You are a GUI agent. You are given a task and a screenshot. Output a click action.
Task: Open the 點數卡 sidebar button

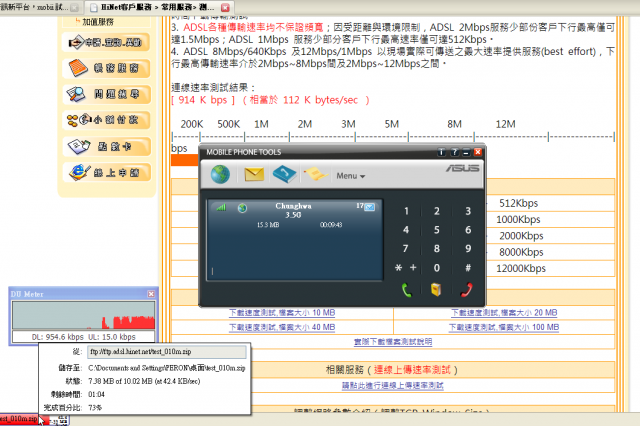tap(106, 146)
